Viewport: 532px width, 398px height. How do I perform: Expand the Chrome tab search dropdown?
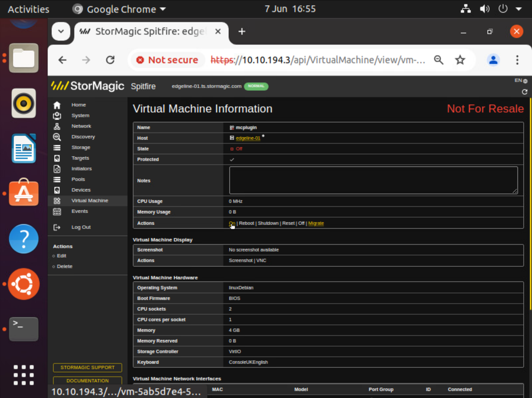(x=61, y=31)
